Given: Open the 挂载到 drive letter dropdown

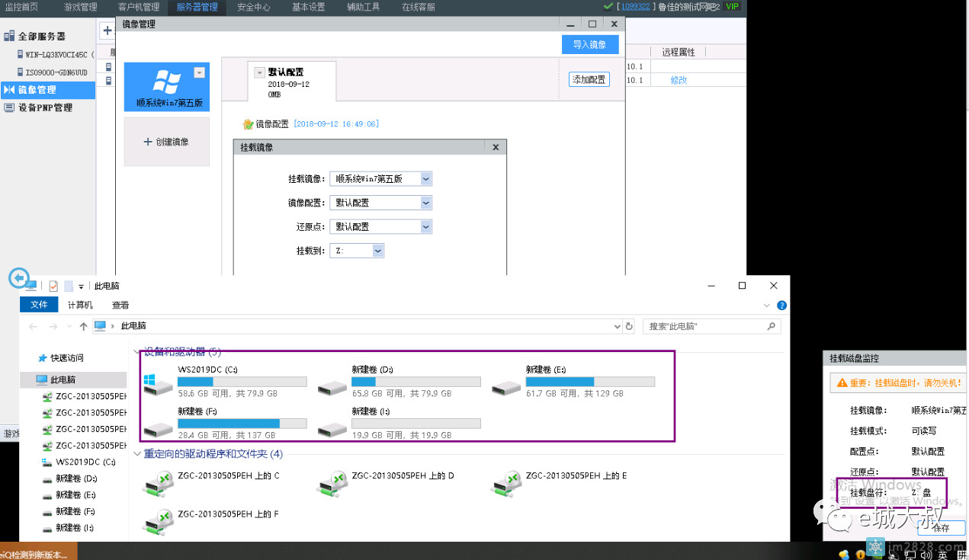Looking at the screenshot, I should tap(378, 251).
